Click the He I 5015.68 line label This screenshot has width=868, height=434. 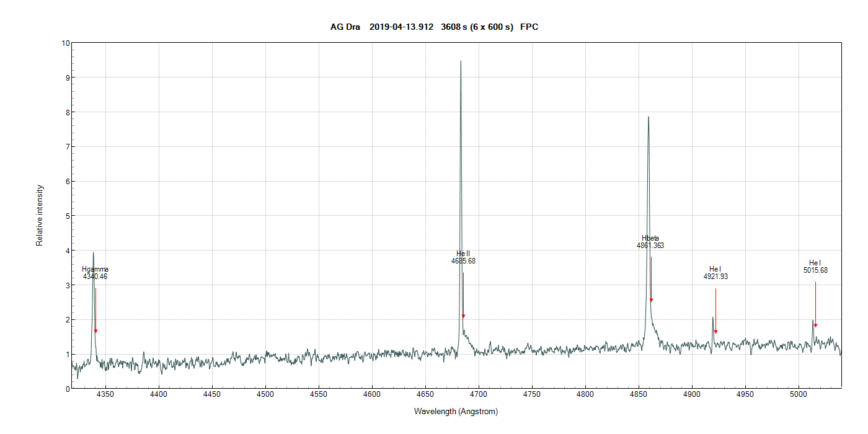click(x=815, y=267)
